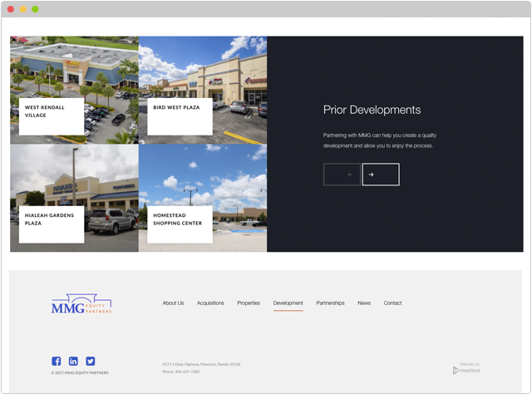The height and width of the screenshot is (399, 532).
Task: Go to next prior developments slide
Action: (x=381, y=175)
